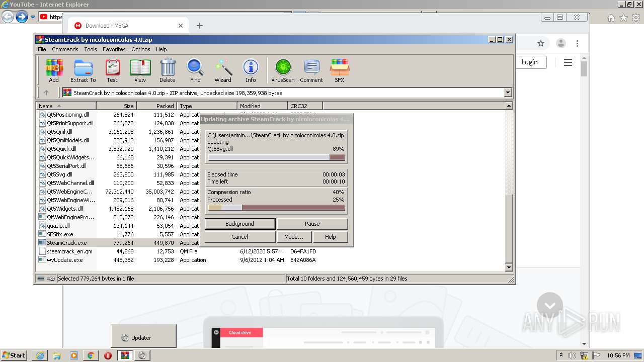Click the Test archive icon

[112, 70]
